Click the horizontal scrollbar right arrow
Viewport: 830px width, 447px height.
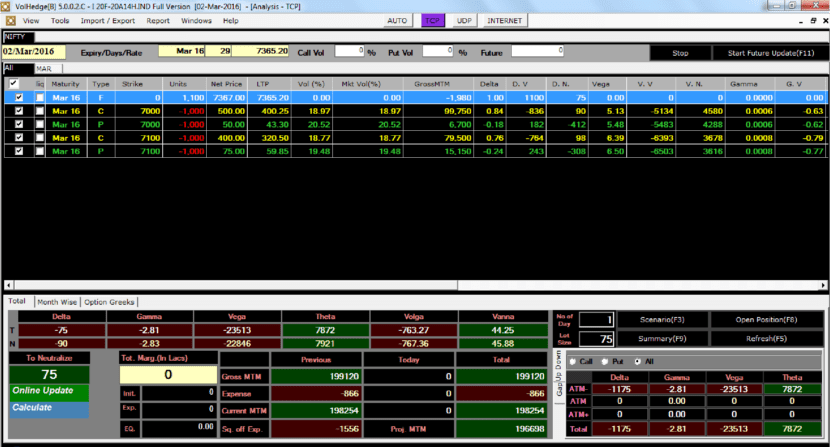point(823,285)
